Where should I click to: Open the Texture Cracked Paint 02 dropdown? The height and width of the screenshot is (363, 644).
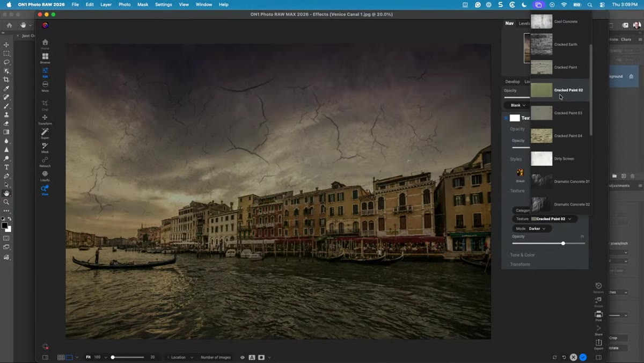click(545, 219)
